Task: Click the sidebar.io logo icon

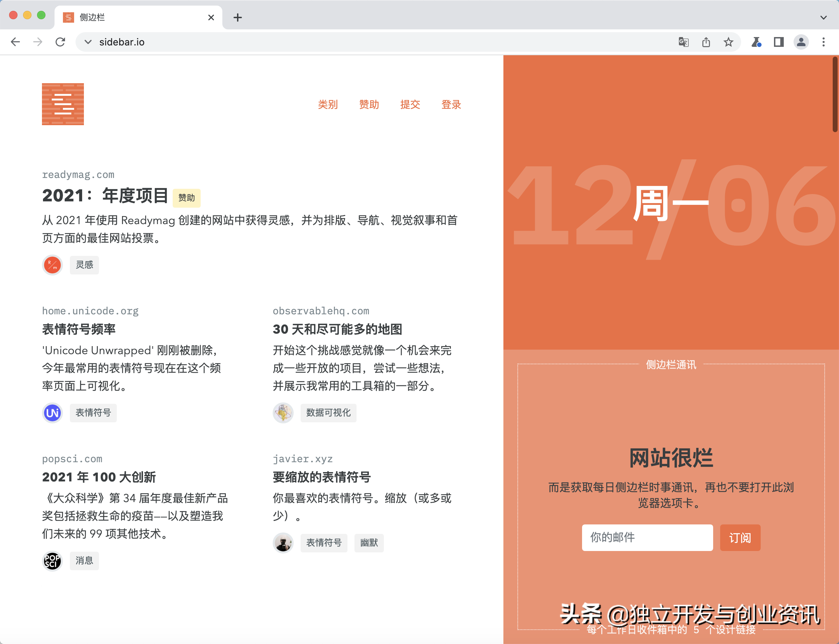Action: (63, 104)
